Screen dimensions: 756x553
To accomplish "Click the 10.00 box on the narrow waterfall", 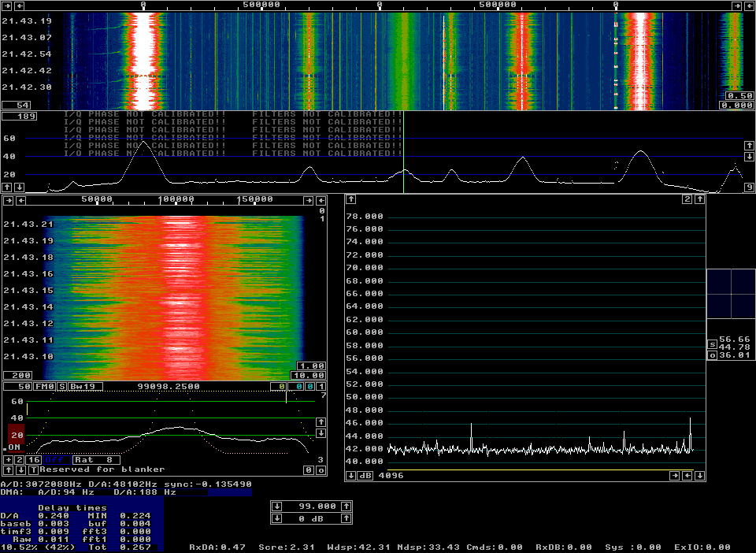I will [308, 375].
